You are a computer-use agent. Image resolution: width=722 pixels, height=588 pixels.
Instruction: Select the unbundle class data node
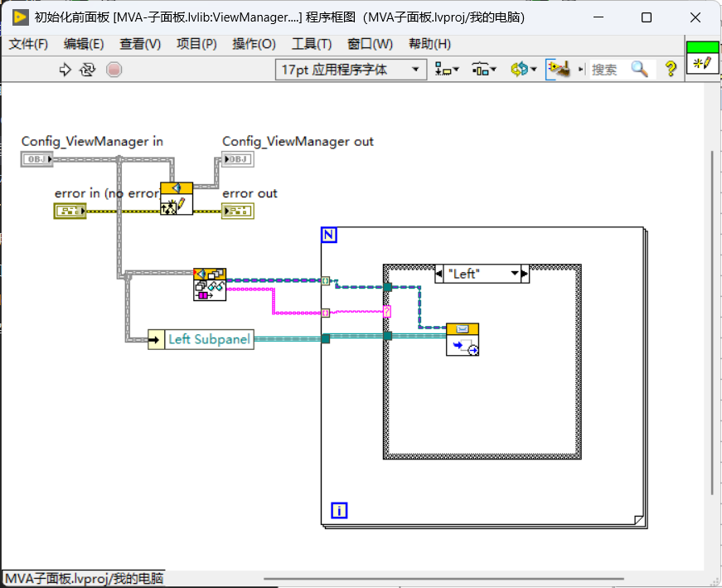pyautogui.click(x=210, y=284)
